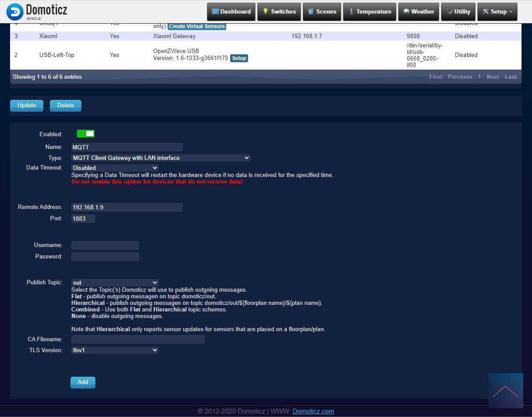Select the Xiaomi row name

[48, 36]
